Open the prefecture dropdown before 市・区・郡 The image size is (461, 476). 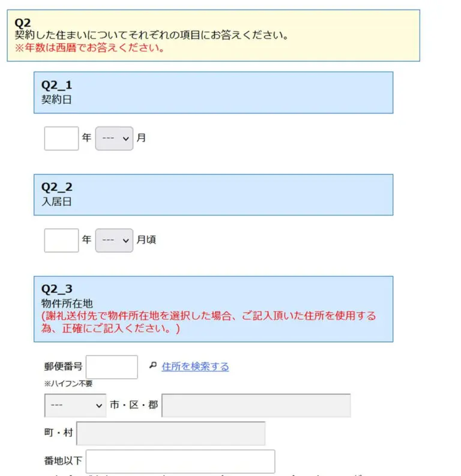coord(75,405)
